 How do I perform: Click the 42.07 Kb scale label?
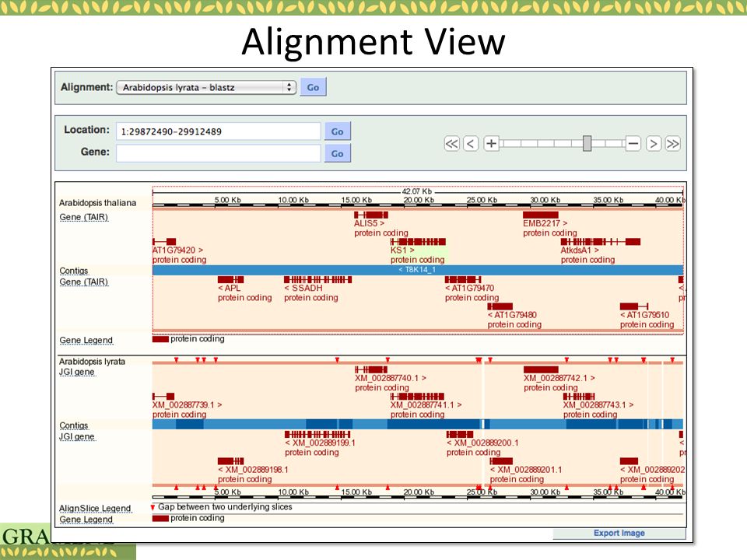pos(416,191)
